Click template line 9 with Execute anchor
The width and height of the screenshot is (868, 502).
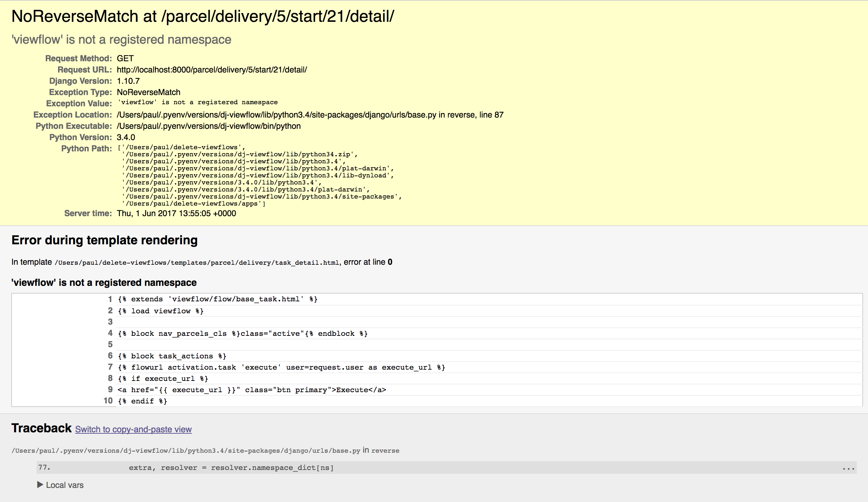[252, 390]
